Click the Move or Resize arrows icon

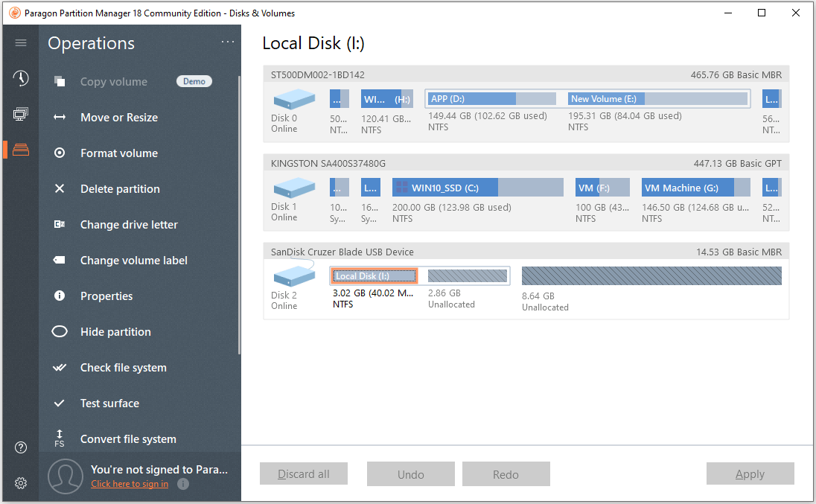[60, 117]
